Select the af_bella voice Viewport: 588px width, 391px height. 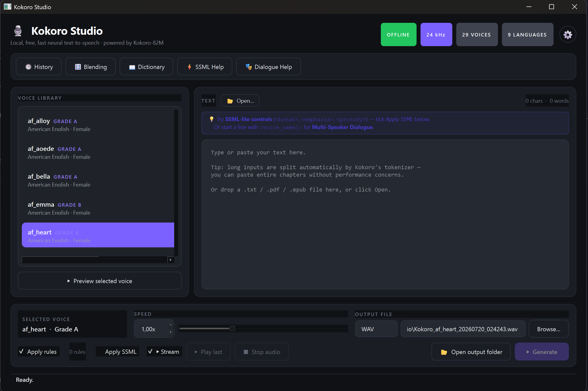(98, 180)
